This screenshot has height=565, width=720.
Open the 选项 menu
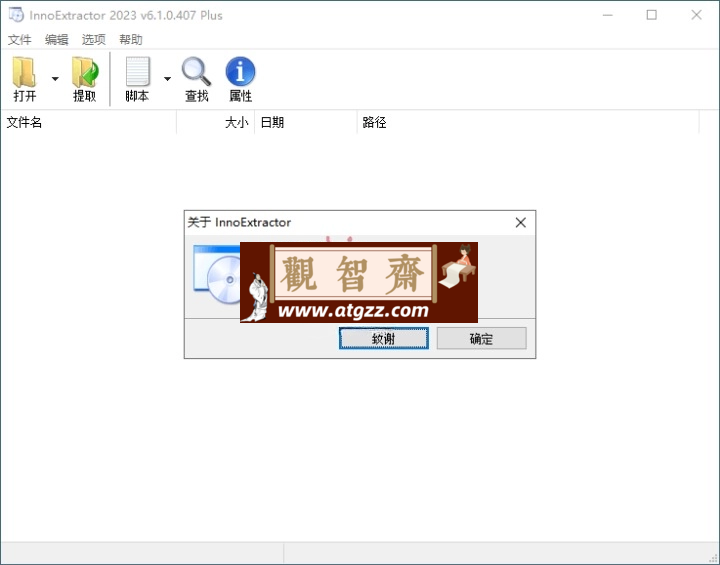coord(94,40)
